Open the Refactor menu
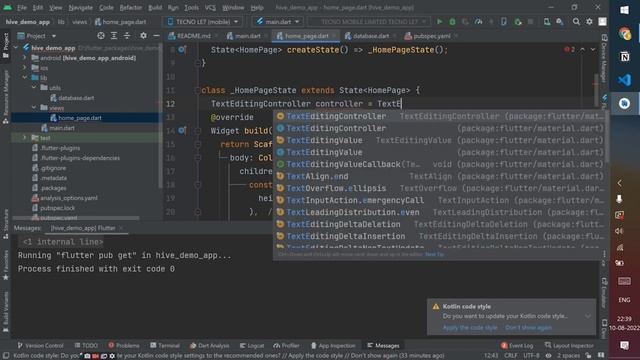 pyautogui.click(x=131, y=7)
